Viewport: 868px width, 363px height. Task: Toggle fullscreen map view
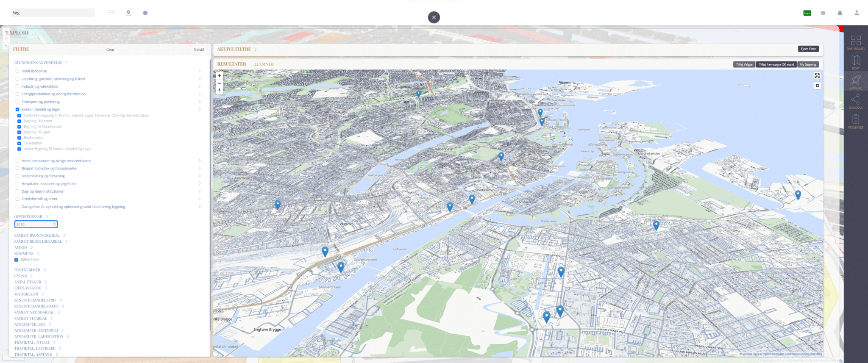pos(817,76)
